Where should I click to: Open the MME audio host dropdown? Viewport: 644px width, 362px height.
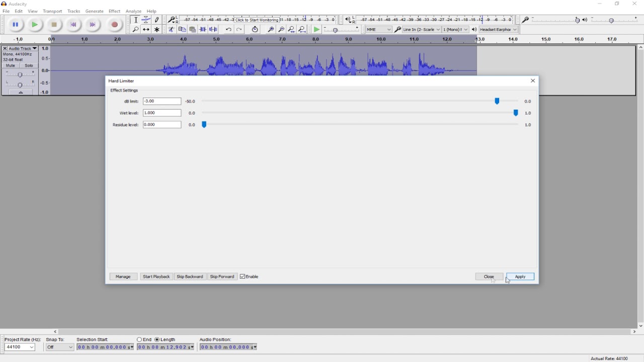point(379,30)
